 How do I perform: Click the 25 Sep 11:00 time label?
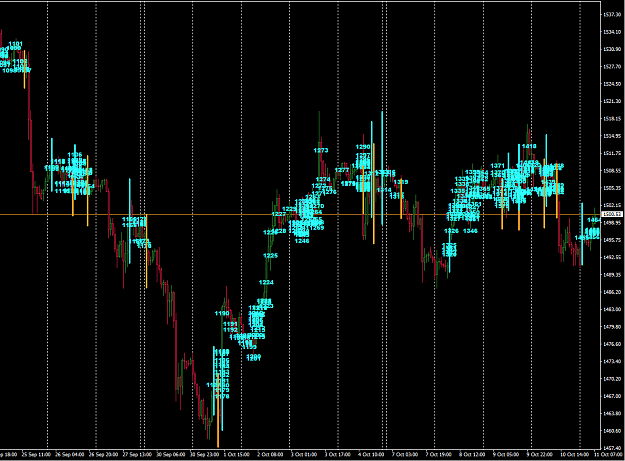click(36, 454)
